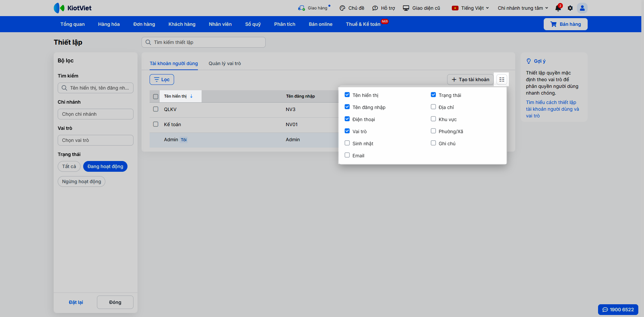The image size is (644, 317).
Task: Uncheck the Trạng thái column
Action: tap(433, 95)
